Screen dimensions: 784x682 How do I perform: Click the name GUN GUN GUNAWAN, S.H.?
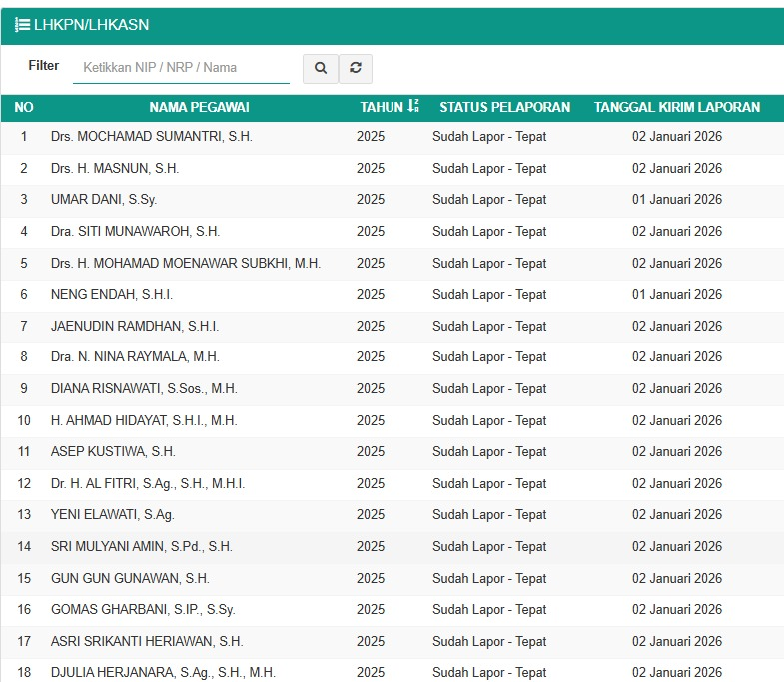click(x=128, y=579)
